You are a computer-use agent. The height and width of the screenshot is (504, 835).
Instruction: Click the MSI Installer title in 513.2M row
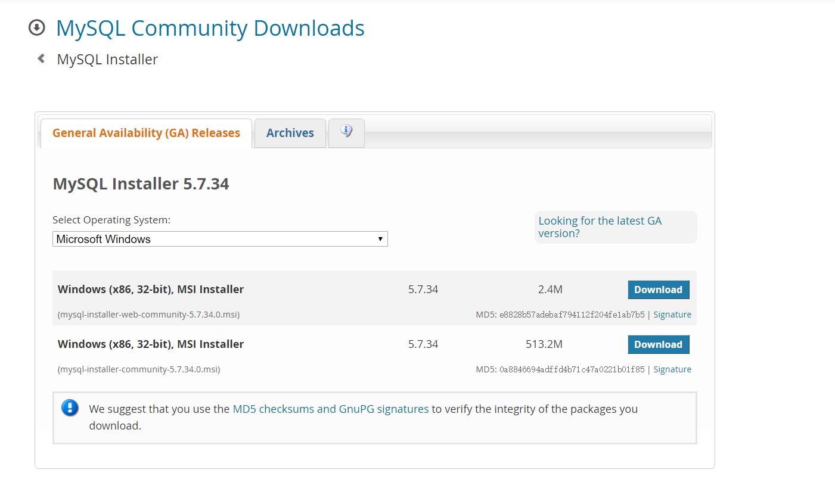coord(151,344)
